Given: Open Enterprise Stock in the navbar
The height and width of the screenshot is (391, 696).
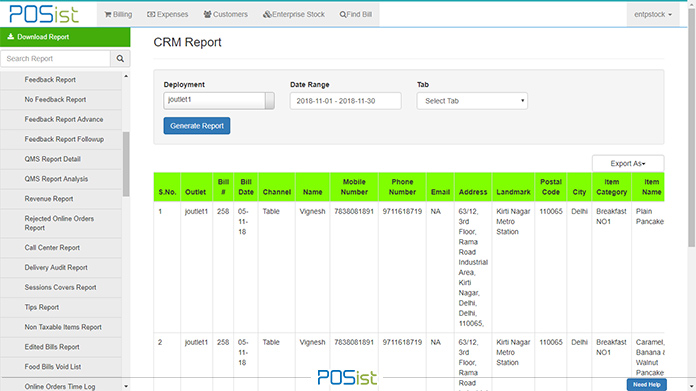Looking at the screenshot, I should pyautogui.click(x=294, y=14).
